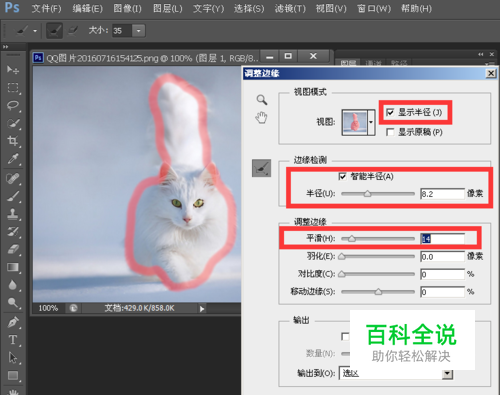
Task: Open the Window (窗口) menu
Action: tap(374, 8)
